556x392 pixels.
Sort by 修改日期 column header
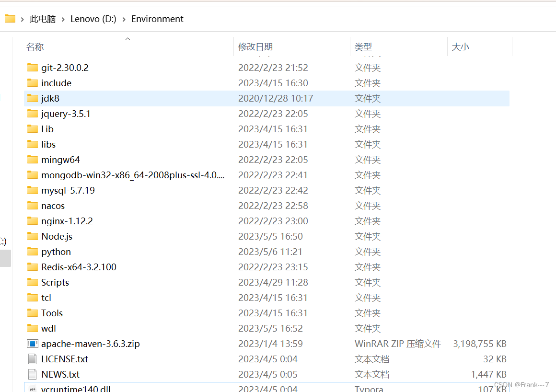click(255, 46)
